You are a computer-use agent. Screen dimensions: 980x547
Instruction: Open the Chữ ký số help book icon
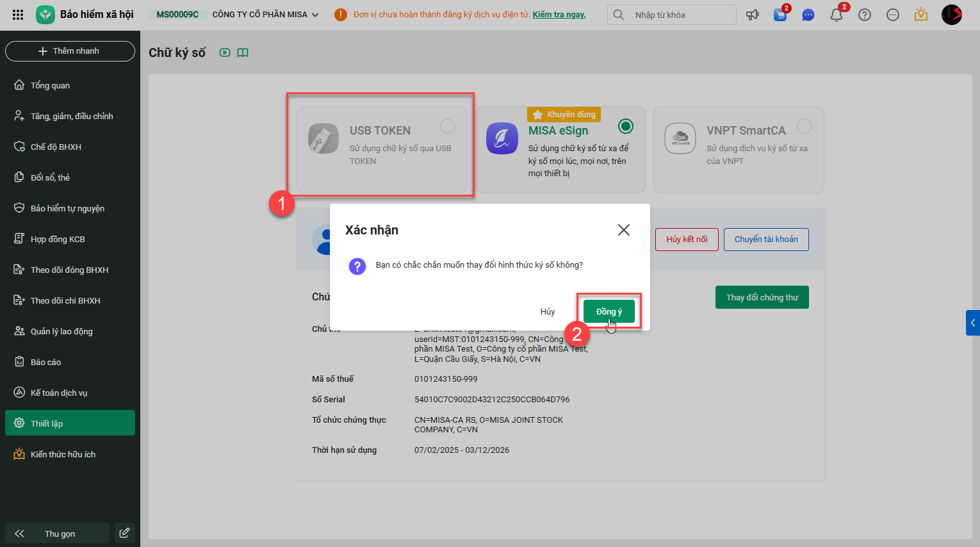point(243,53)
